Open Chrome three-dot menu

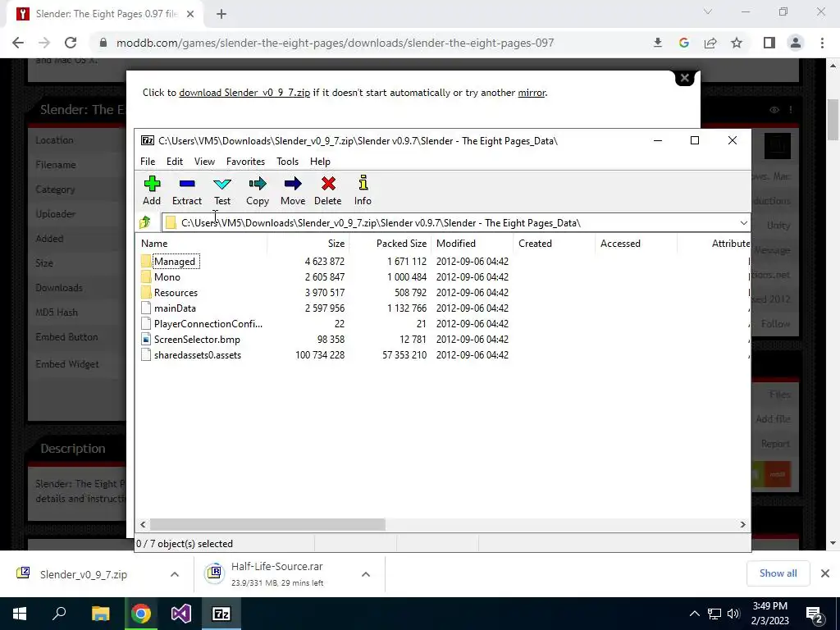pyautogui.click(x=822, y=43)
